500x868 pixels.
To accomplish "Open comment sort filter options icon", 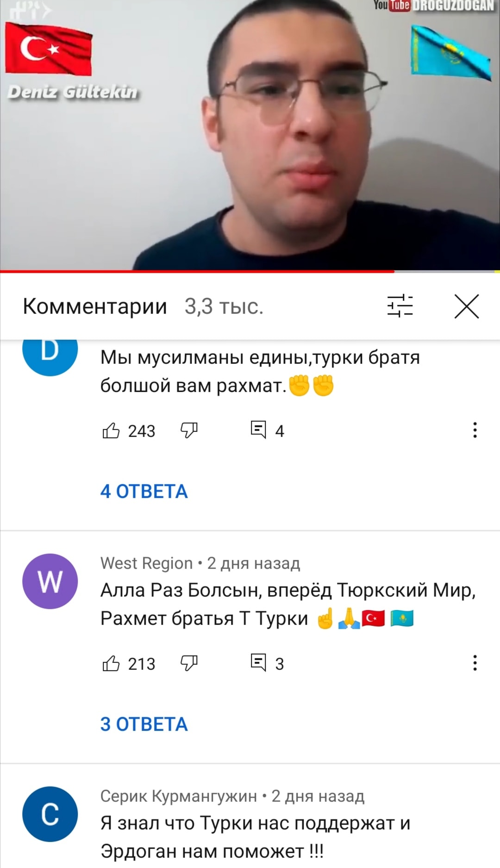I will pyautogui.click(x=400, y=306).
